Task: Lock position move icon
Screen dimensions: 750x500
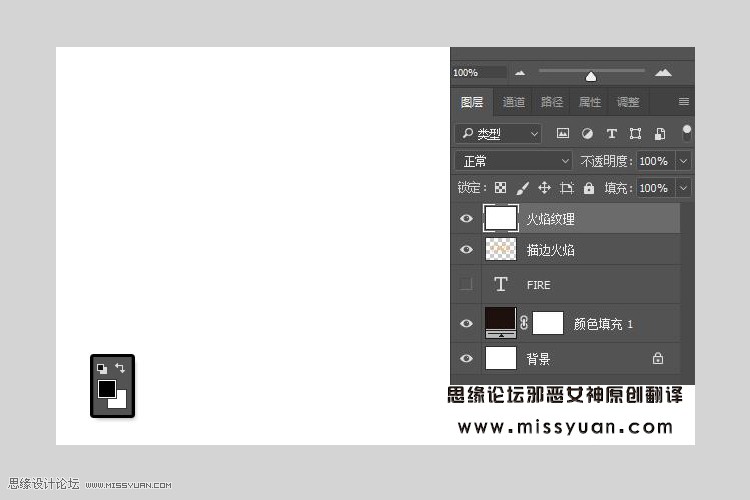Action: coord(544,188)
